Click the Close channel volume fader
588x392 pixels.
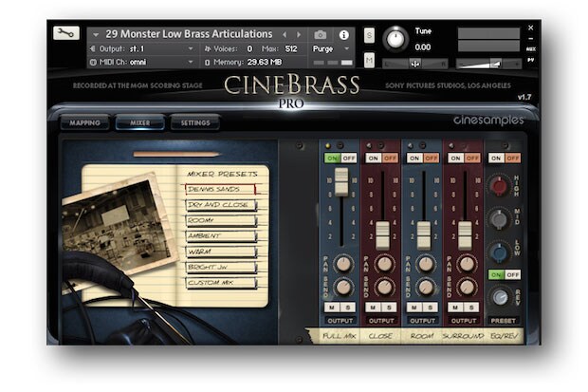pyautogui.click(x=382, y=235)
